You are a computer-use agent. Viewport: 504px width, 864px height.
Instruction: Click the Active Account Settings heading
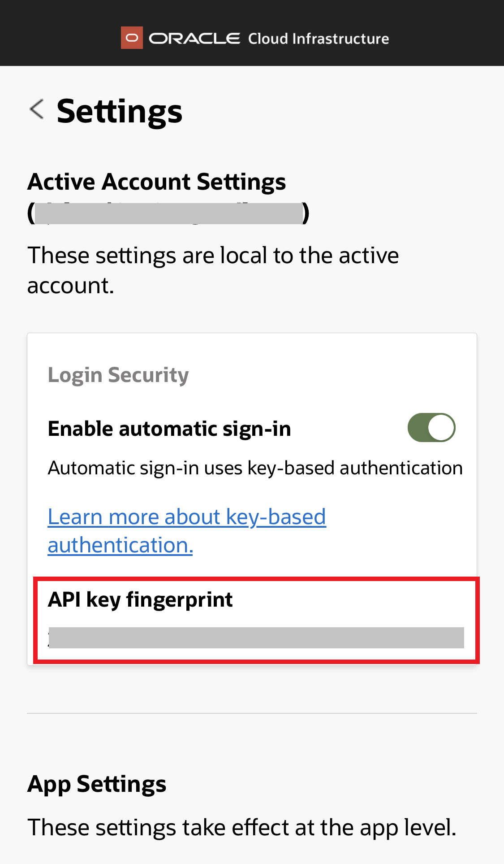click(157, 182)
